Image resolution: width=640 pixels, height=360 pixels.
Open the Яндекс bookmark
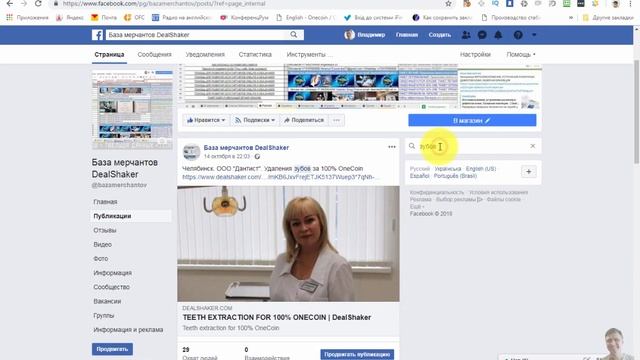click(70, 18)
